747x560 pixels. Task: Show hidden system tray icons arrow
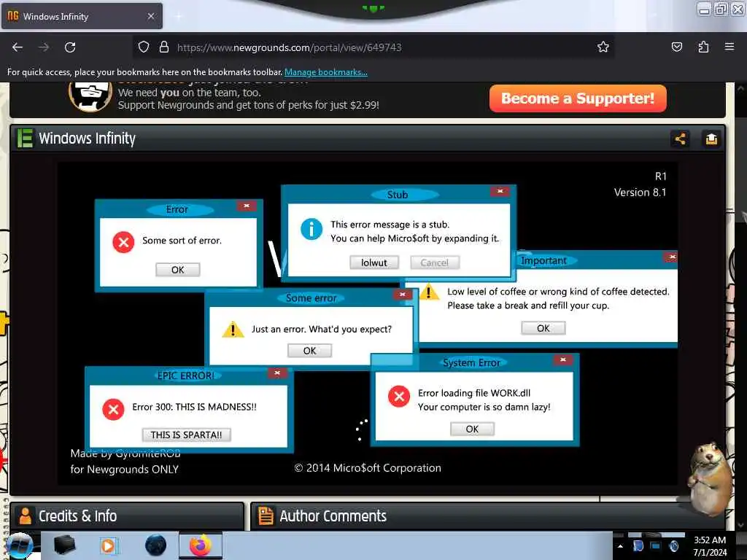[620, 546]
